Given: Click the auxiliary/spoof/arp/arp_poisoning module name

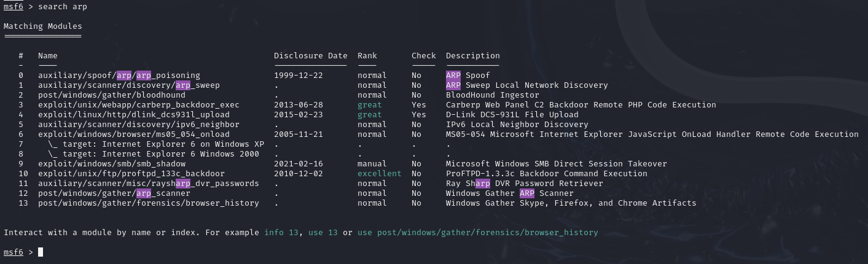Looking at the screenshot, I should (x=119, y=76).
